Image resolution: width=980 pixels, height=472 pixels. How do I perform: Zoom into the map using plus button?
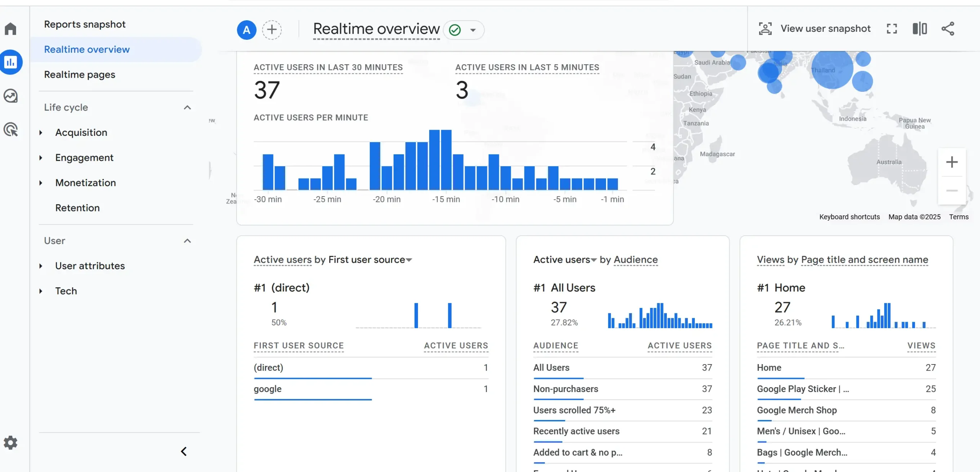(x=952, y=162)
